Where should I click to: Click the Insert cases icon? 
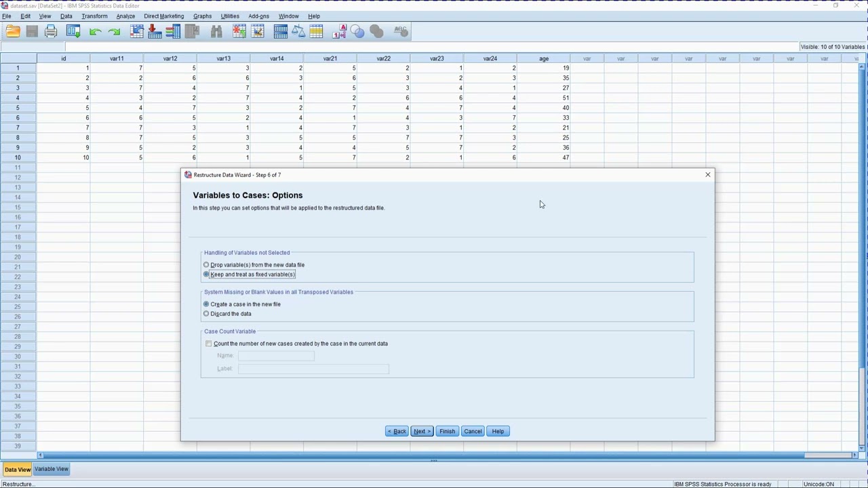pyautogui.click(x=239, y=31)
